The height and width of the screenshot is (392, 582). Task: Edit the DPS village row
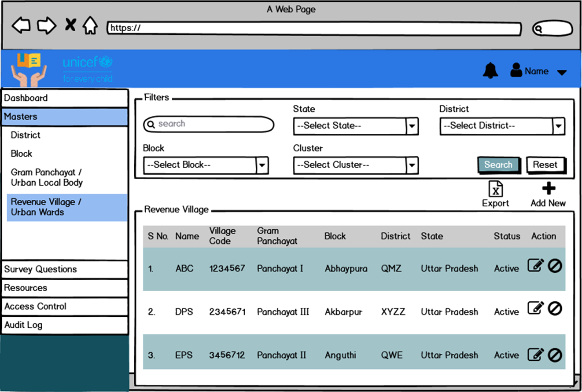coord(536,308)
